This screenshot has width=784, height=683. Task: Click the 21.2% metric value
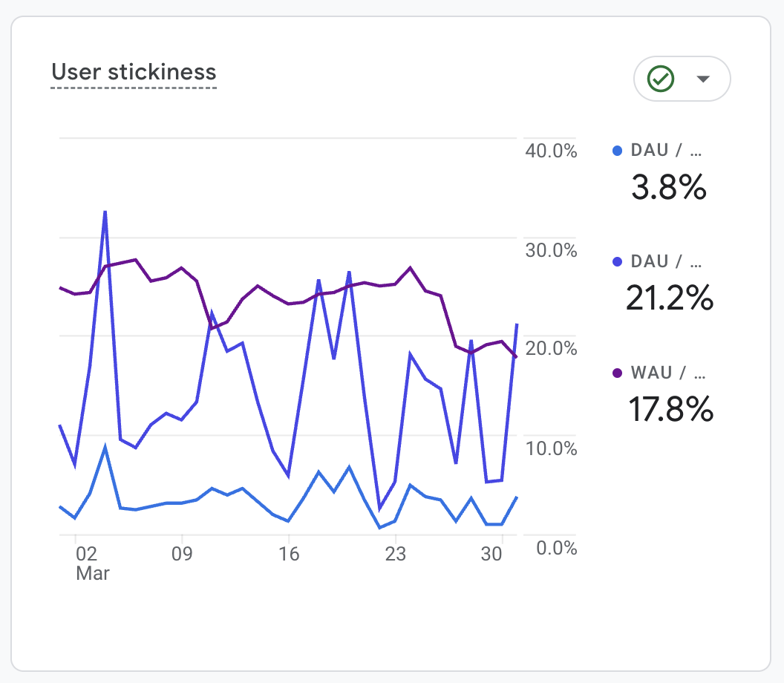pos(669,298)
